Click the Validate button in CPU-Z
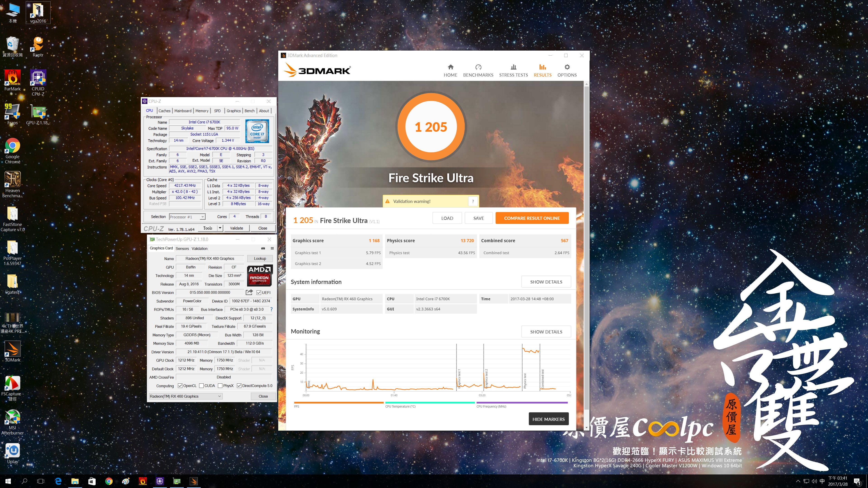 click(236, 228)
